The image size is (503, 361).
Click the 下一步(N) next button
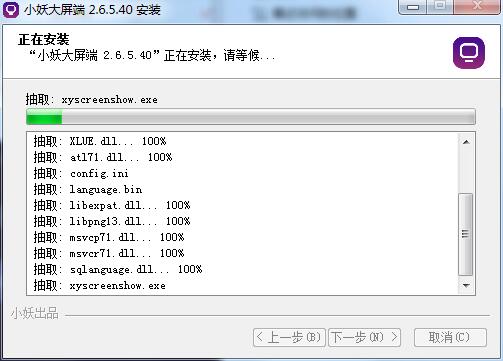tap(364, 337)
